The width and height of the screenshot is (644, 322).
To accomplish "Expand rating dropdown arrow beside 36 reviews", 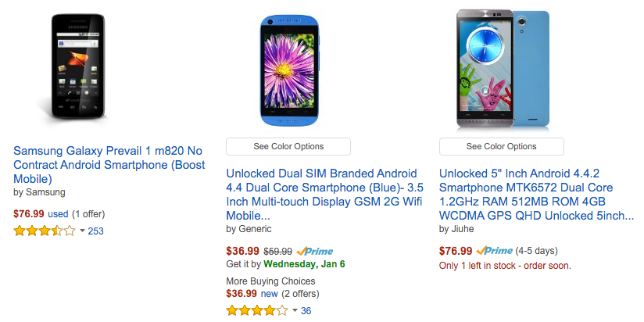I will (295, 311).
